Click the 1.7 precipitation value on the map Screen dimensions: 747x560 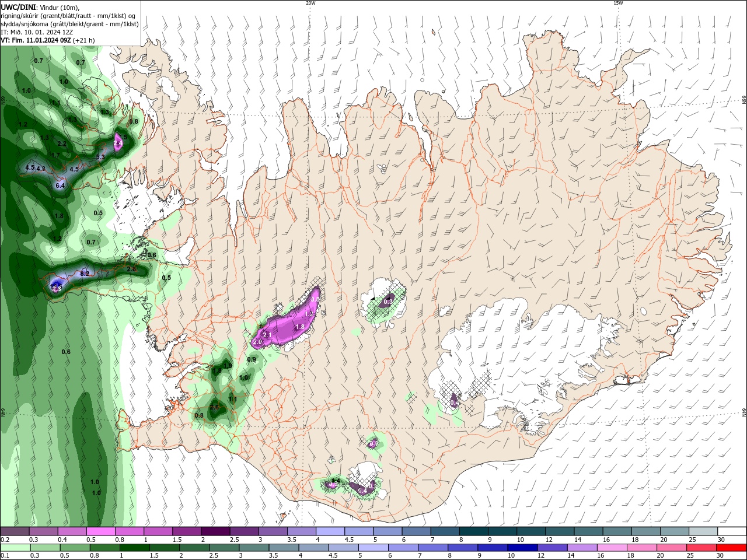pyautogui.click(x=56, y=155)
